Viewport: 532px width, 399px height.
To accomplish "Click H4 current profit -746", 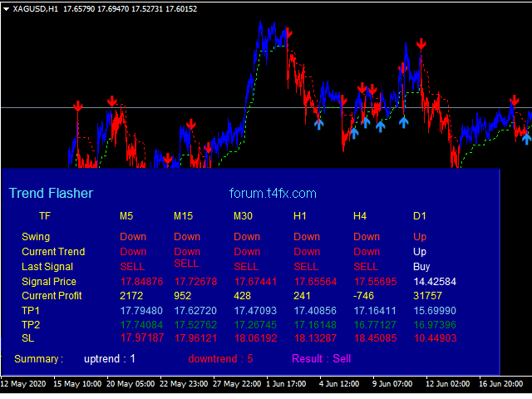I will (x=363, y=296).
